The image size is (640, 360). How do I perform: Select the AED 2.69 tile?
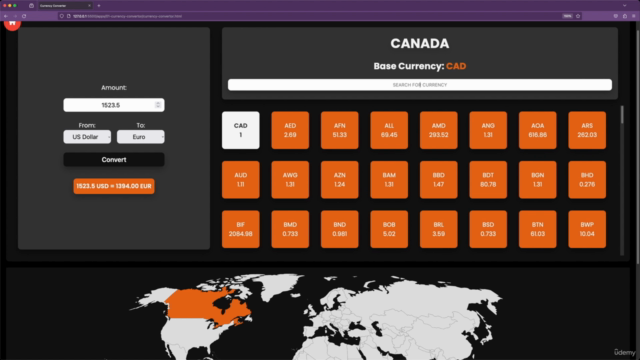tap(290, 130)
